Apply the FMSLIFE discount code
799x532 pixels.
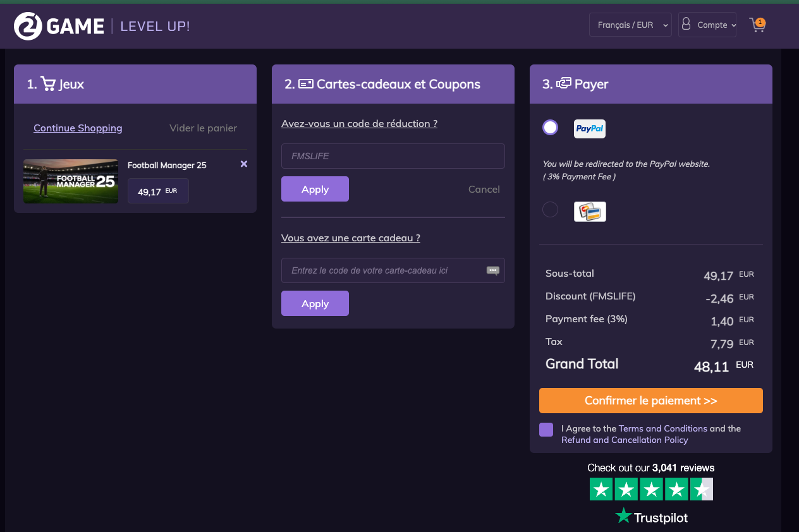pyautogui.click(x=315, y=189)
